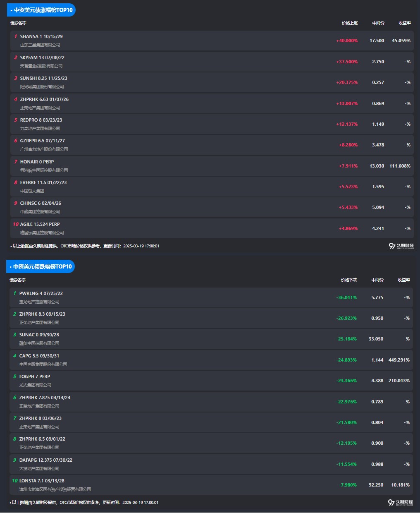Select the 中资美元债跌幅榜TOP10 heading tab
The width and height of the screenshot is (420, 513).
41,266
